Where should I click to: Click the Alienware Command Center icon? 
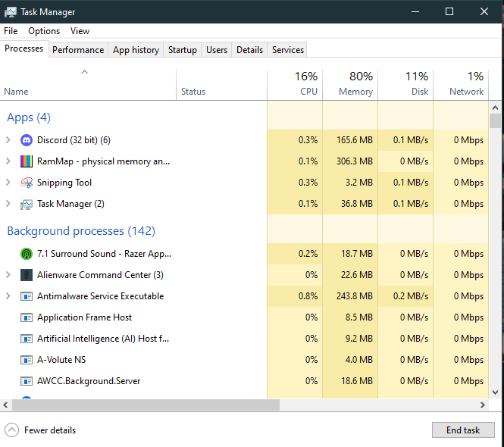point(27,275)
